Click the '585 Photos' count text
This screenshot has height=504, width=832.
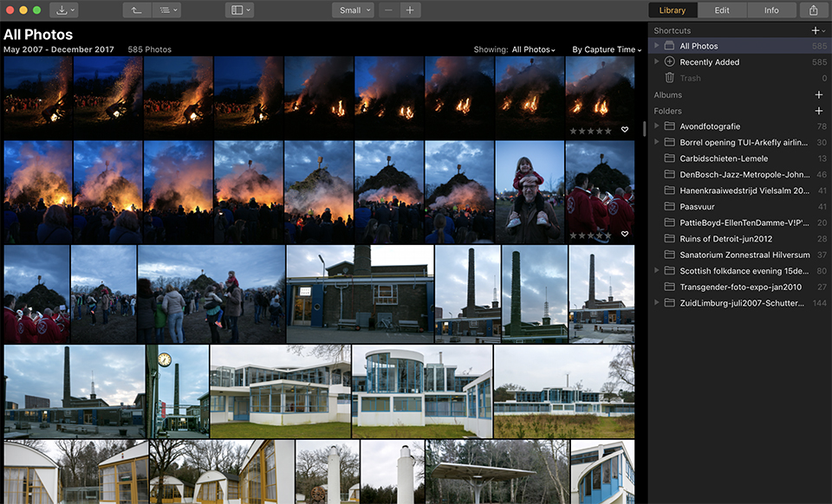(x=150, y=49)
